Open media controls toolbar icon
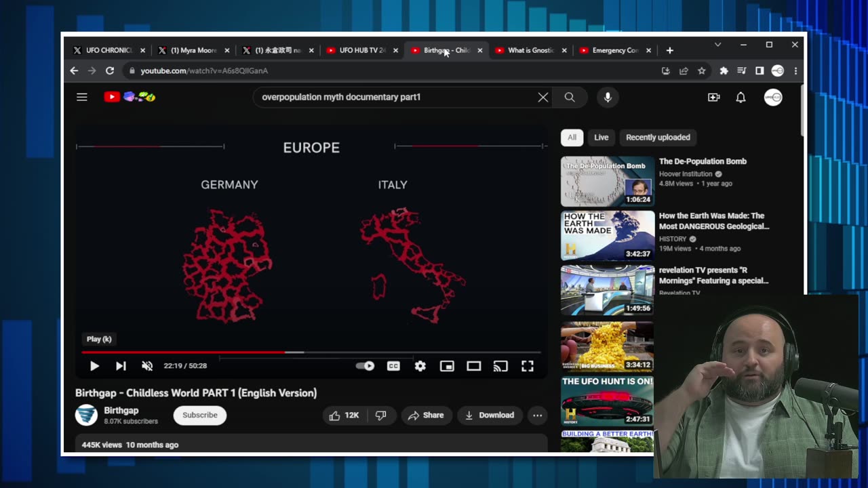The width and height of the screenshot is (868, 488). 742,70
